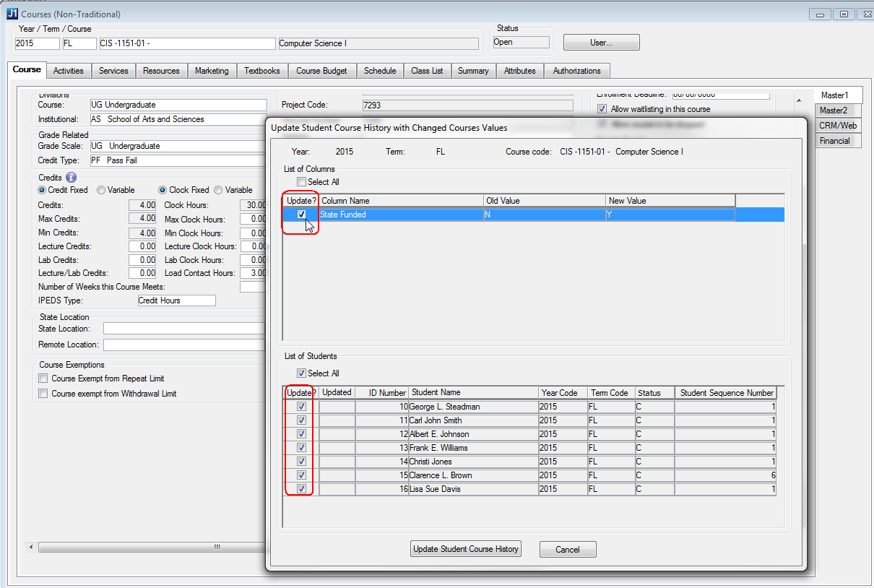Check Select All in List of Columns

click(x=301, y=182)
